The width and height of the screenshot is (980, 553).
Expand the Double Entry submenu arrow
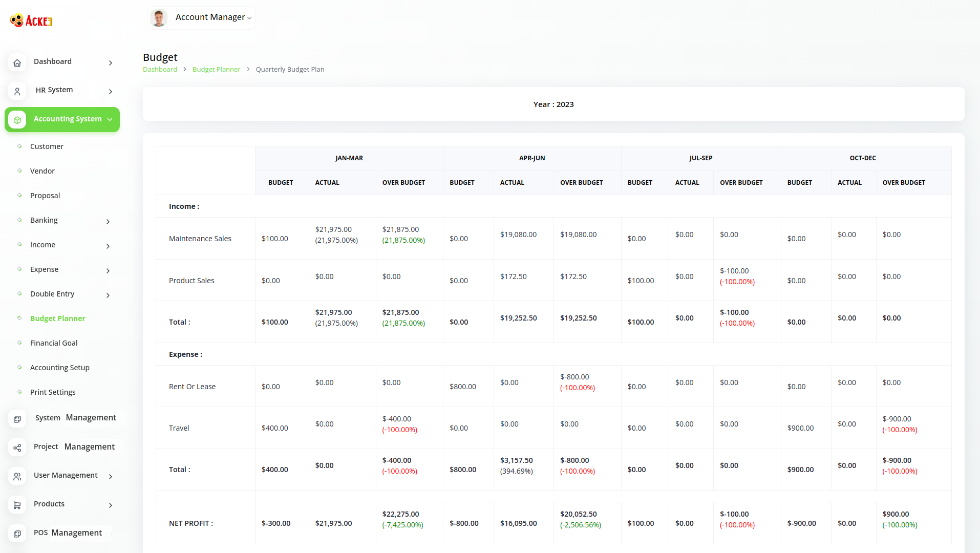tap(108, 295)
